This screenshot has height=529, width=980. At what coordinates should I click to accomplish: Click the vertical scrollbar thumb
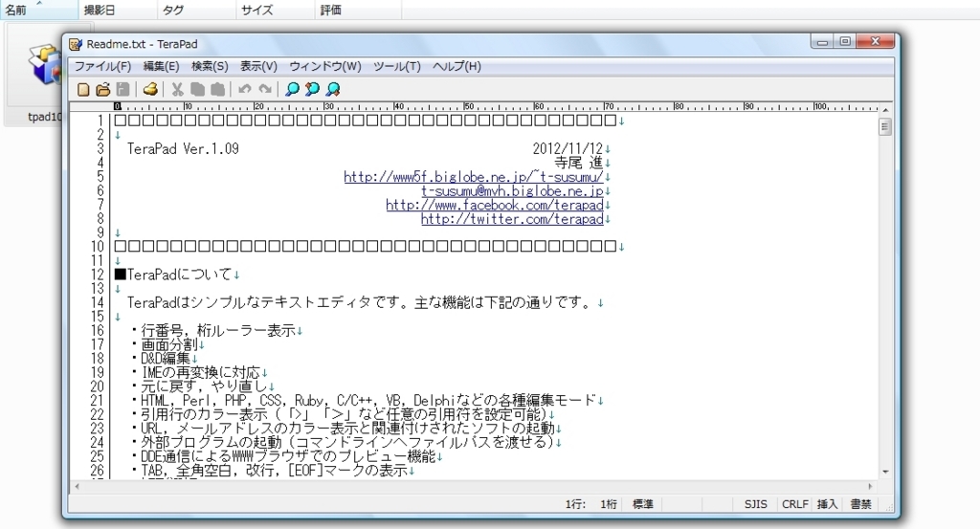pos(884,127)
